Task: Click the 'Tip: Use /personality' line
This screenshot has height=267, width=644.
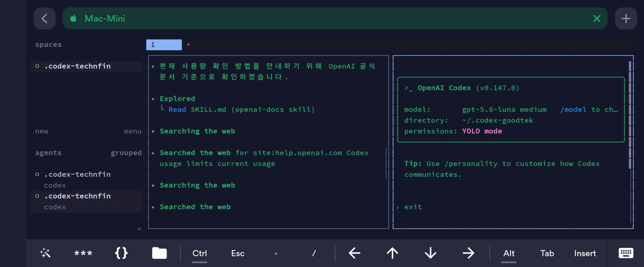Action: tap(502, 163)
